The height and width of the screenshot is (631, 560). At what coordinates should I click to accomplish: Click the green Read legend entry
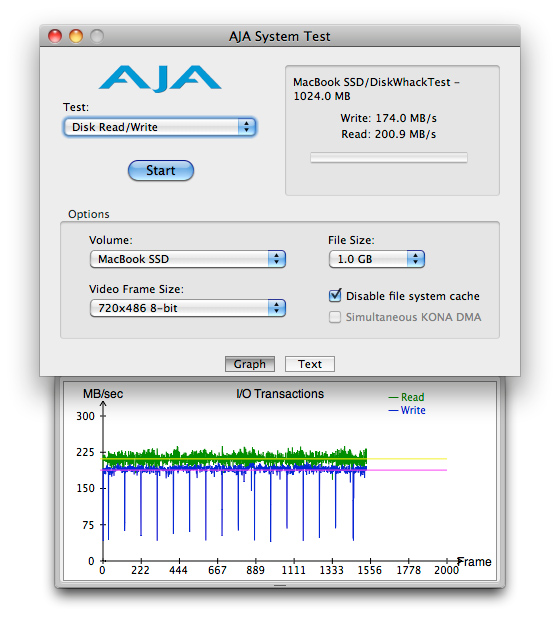[406, 397]
